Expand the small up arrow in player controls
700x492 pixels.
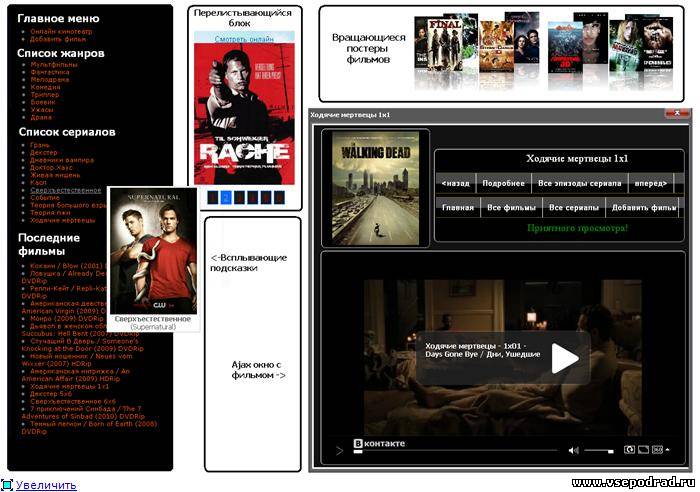[667, 449]
